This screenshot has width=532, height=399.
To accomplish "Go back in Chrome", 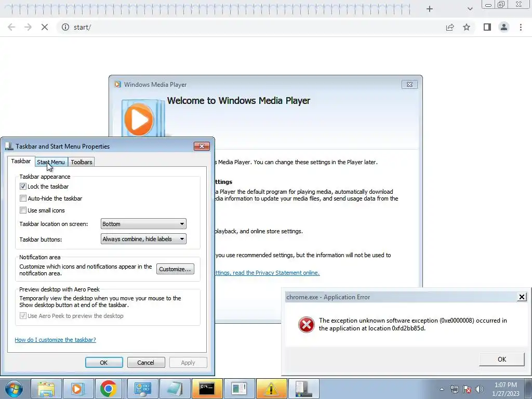I will 11,27.
